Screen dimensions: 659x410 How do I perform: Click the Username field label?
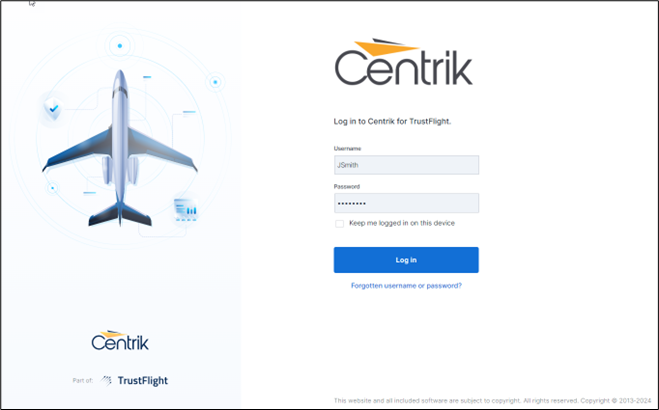coord(347,148)
